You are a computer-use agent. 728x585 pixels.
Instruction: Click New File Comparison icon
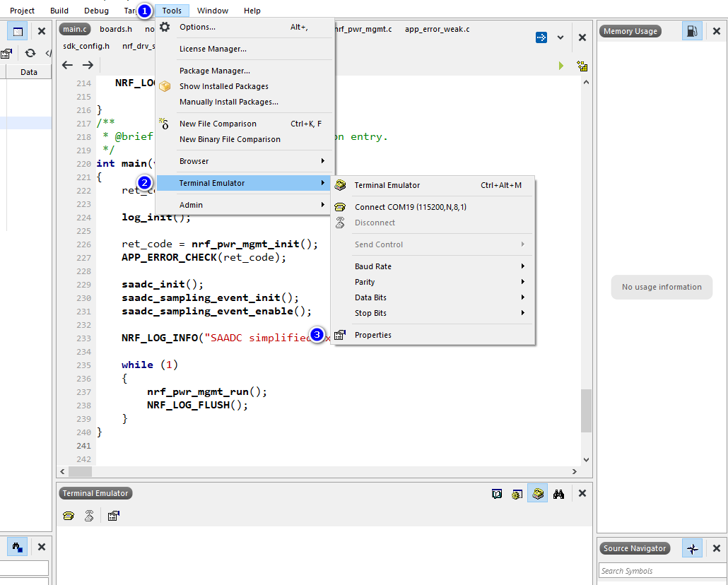[x=164, y=124]
